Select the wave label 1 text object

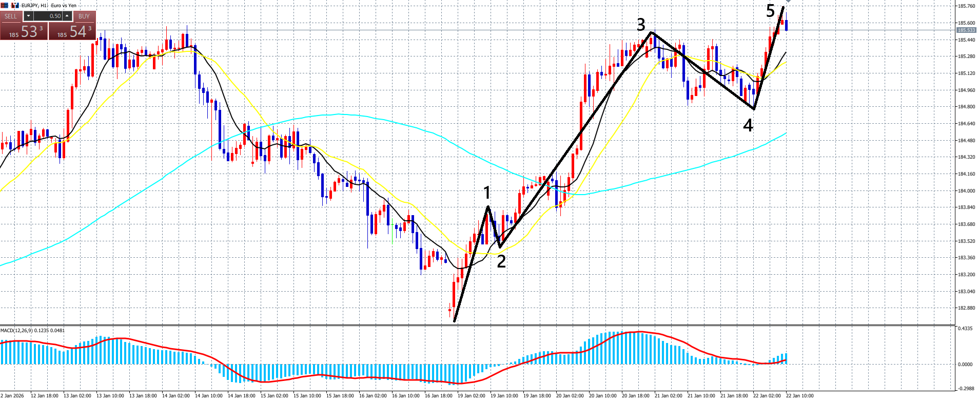487,193
